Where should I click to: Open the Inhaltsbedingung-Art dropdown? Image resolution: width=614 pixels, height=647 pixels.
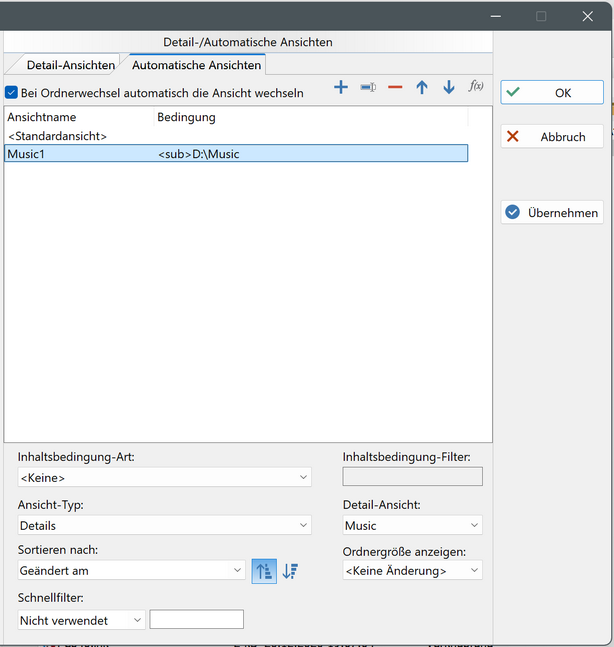click(164, 478)
